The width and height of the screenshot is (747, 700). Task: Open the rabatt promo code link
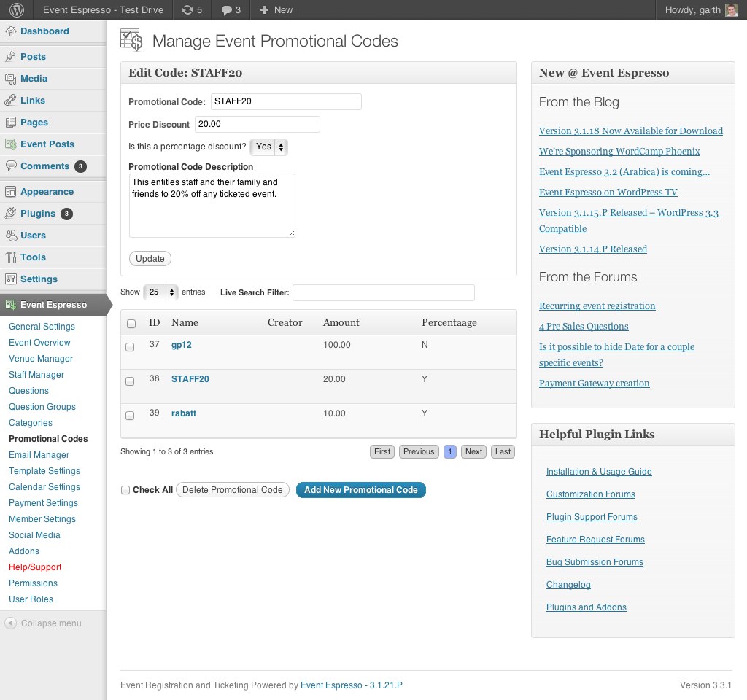pyautogui.click(x=184, y=413)
